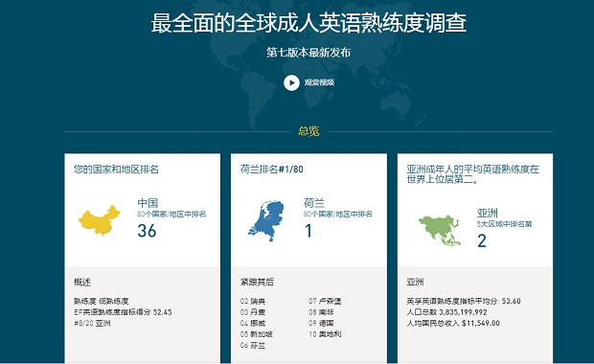Click the 中国 country name

[148, 203]
